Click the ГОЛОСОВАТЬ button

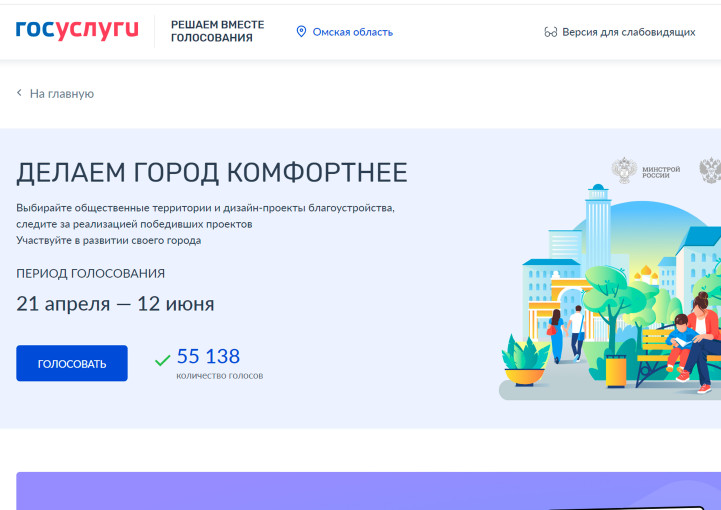click(x=72, y=363)
